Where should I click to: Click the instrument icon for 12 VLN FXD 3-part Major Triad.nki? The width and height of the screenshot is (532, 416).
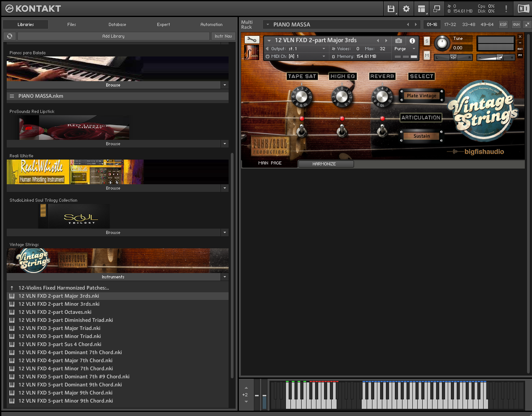(x=12, y=328)
